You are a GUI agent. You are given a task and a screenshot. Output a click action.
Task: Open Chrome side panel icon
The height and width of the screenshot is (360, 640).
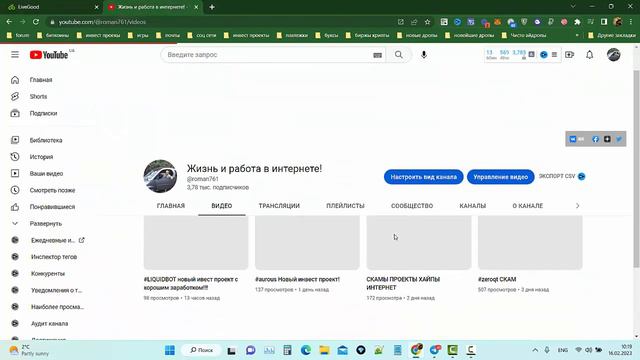click(x=604, y=22)
